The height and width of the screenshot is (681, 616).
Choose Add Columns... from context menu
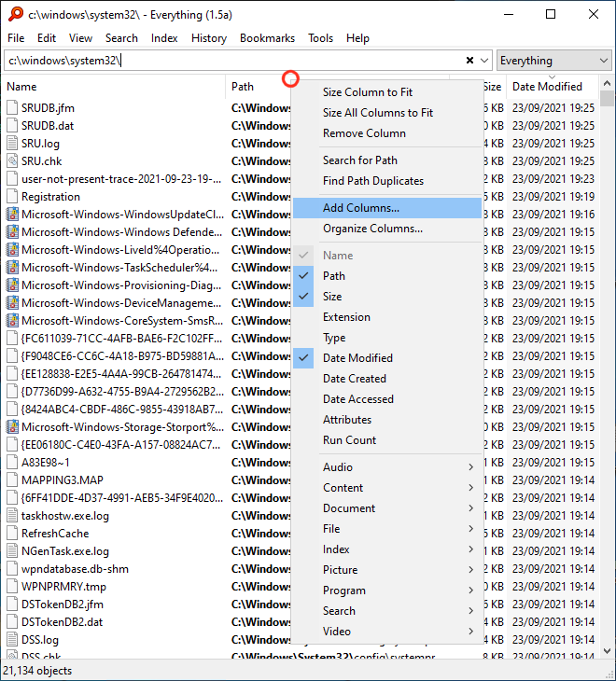pyautogui.click(x=387, y=208)
